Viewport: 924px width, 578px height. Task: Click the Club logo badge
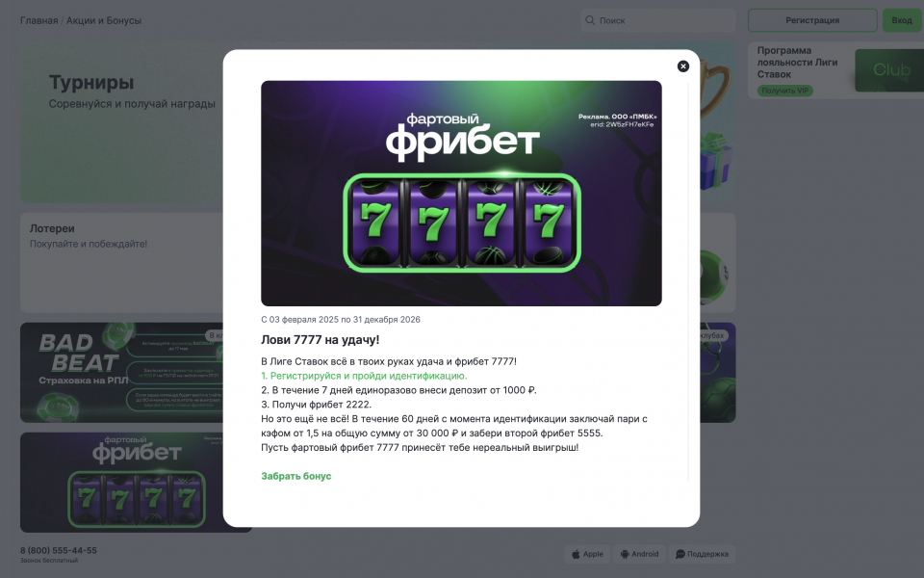click(889, 70)
